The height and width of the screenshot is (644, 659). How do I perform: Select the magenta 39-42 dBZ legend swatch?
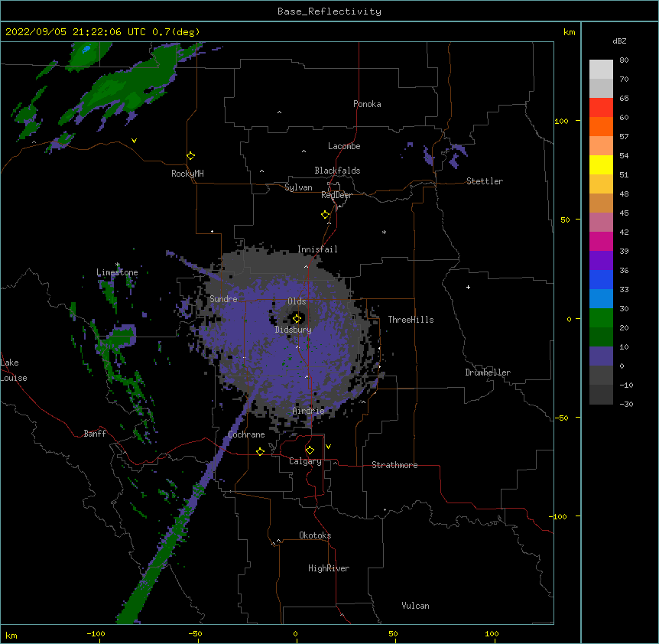601,241
